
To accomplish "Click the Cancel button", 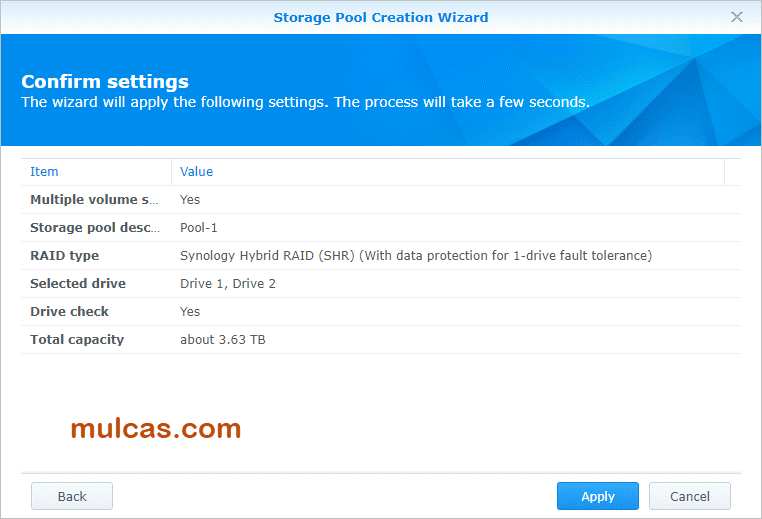I will coord(689,496).
